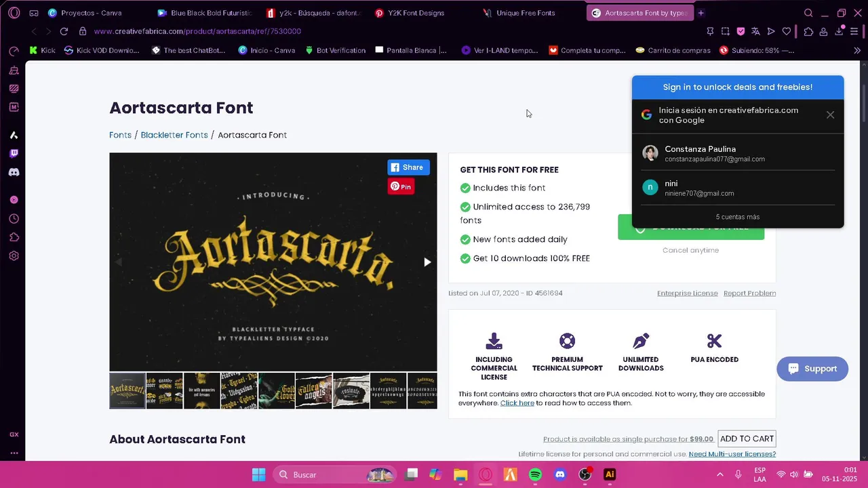The width and height of the screenshot is (868, 488).
Task: Open the sidebar extensions cube icon
Action: click(14, 237)
